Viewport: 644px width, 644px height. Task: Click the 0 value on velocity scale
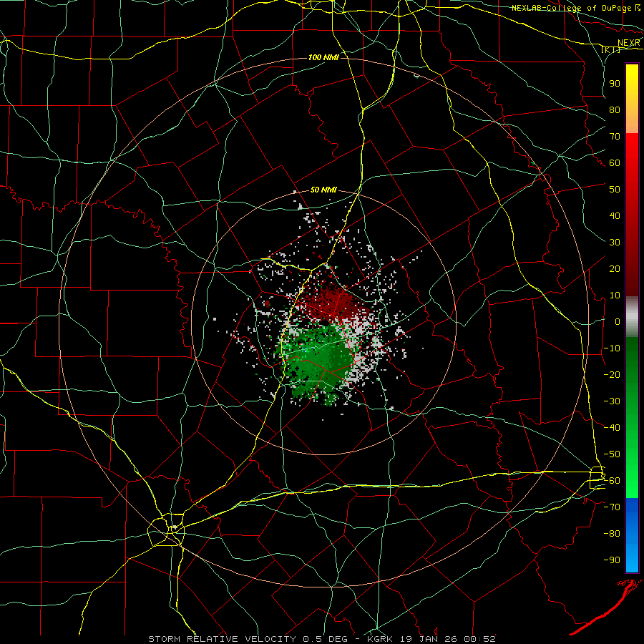[618, 321]
